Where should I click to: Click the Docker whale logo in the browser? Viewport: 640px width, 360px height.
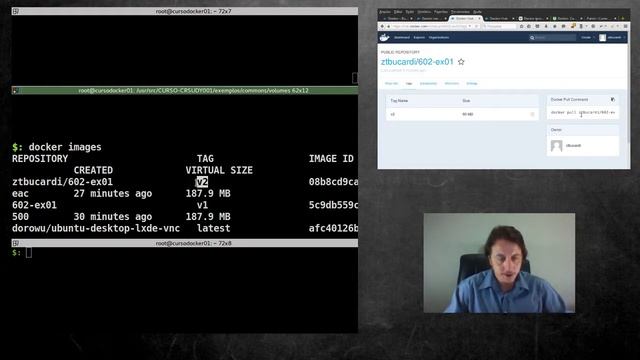(x=384, y=38)
